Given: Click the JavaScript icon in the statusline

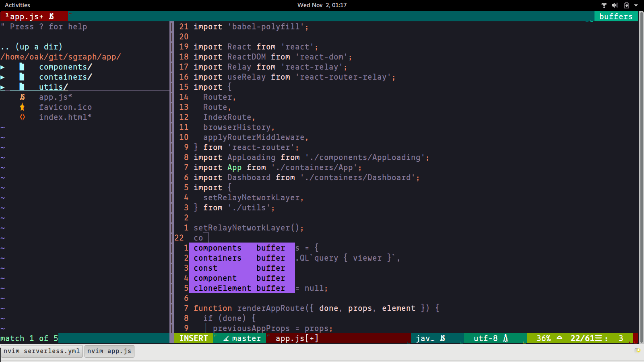Looking at the screenshot, I should pos(443,338).
